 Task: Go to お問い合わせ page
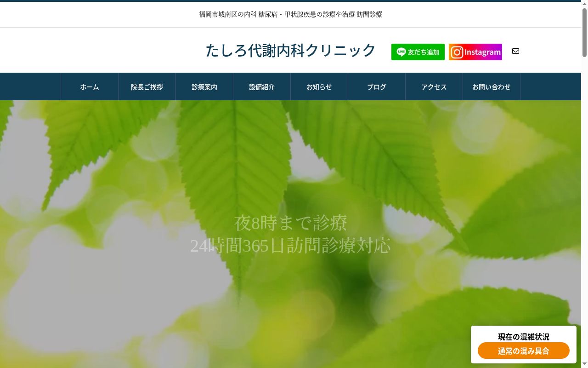click(x=492, y=86)
